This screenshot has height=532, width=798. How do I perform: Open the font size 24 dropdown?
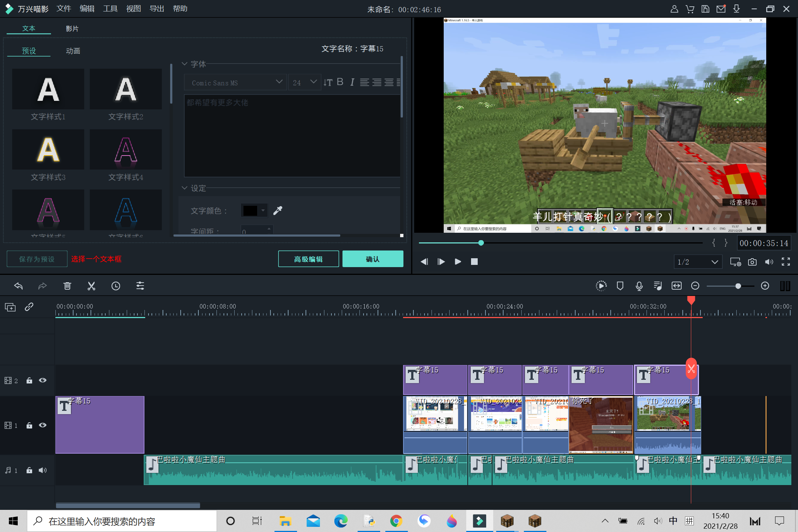pos(304,82)
